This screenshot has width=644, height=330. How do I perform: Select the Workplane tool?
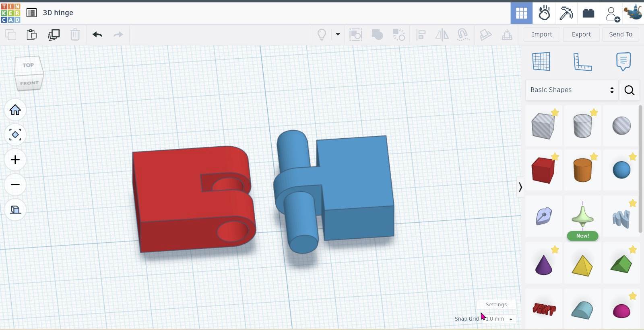click(x=541, y=61)
